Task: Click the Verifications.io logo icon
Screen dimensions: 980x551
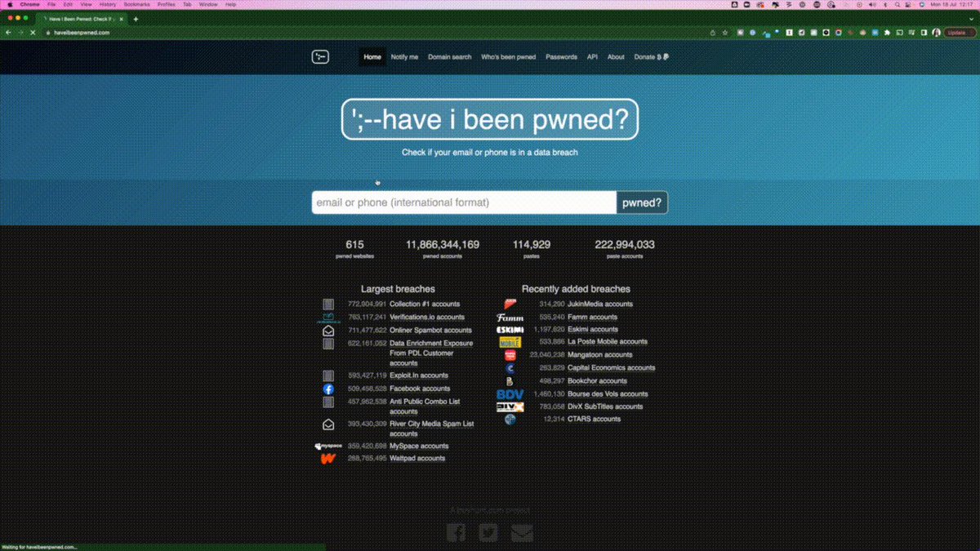Action: [327, 317]
